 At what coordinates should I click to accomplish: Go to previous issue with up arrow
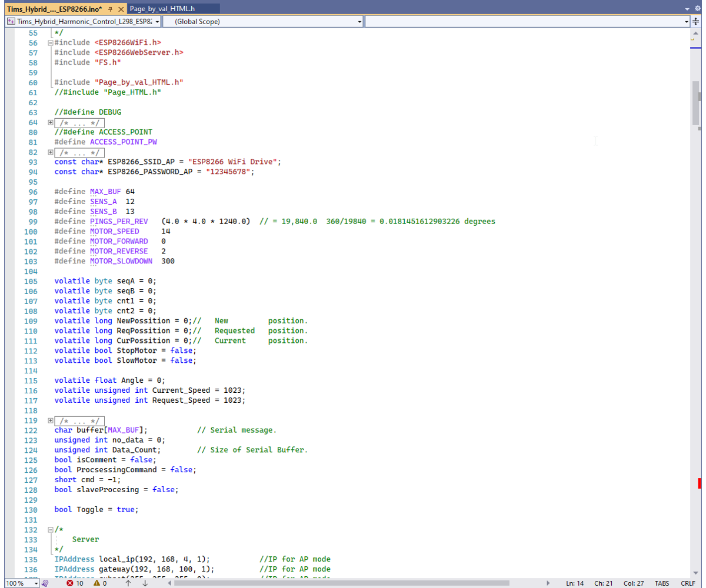pyautogui.click(x=128, y=583)
